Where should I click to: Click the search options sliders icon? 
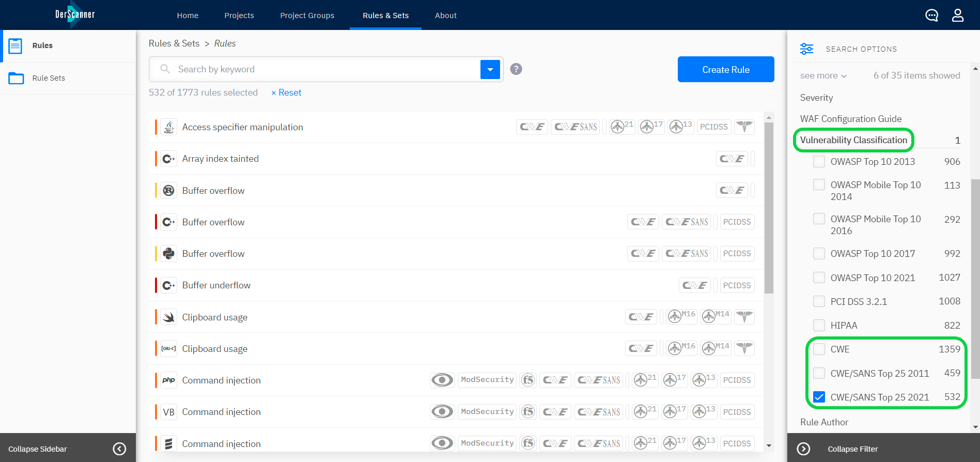pyautogui.click(x=806, y=49)
